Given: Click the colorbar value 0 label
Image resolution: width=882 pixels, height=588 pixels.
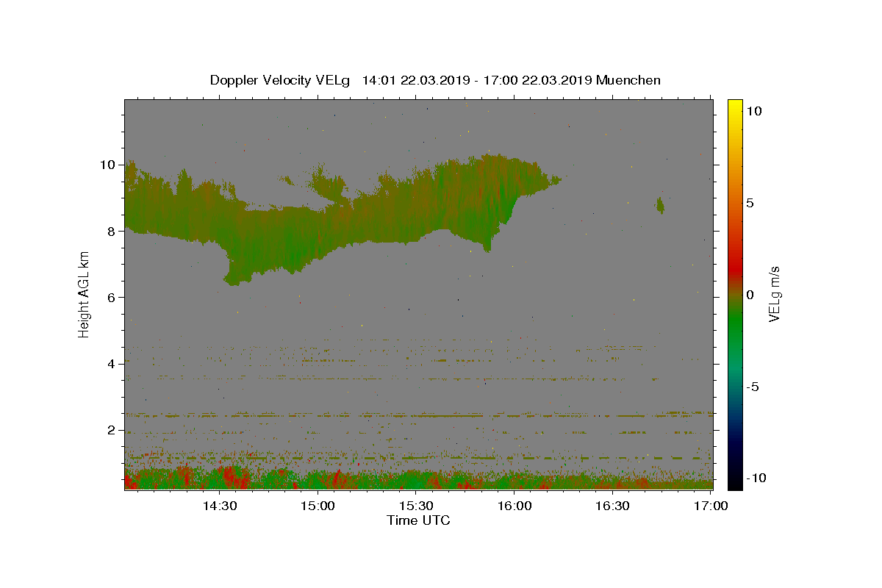Looking at the screenshot, I should click(750, 295).
